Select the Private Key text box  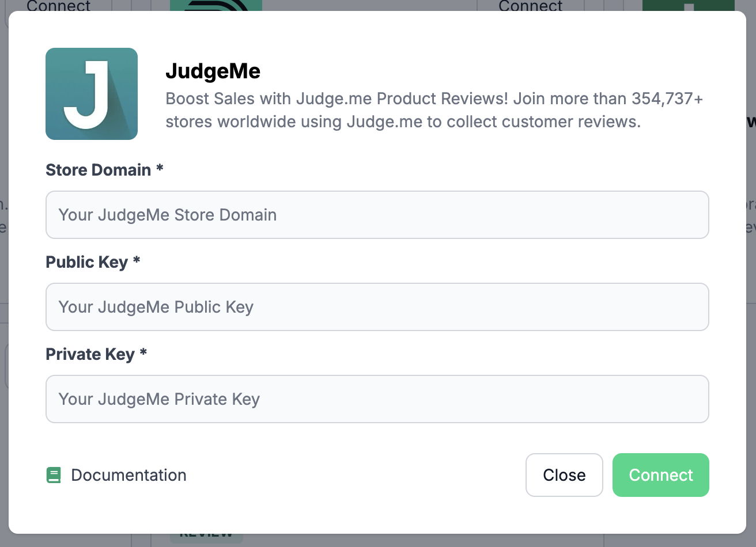[377, 399]
